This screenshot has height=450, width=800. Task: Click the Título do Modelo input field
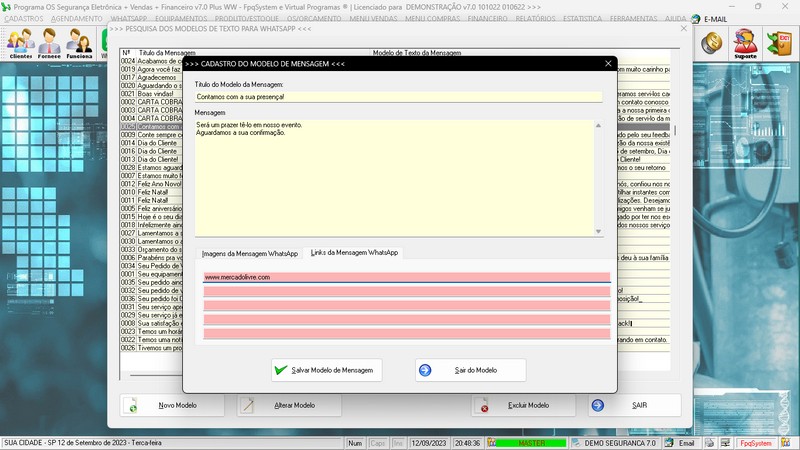(398, 96)
